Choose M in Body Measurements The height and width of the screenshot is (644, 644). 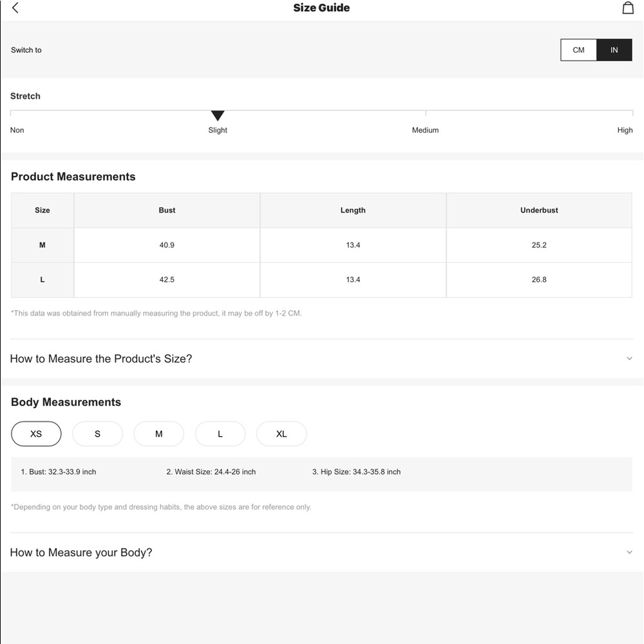(x=159, y=433)
